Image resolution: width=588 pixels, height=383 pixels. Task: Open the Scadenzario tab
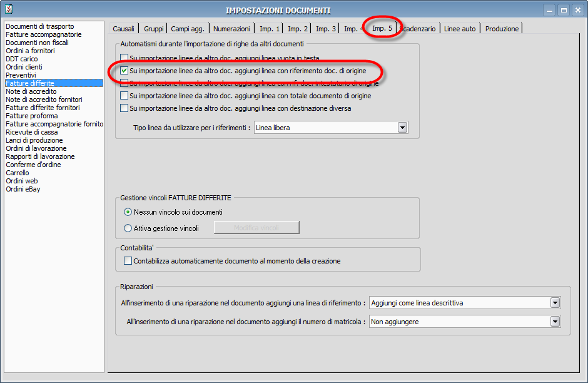click(x=418, y=29)
